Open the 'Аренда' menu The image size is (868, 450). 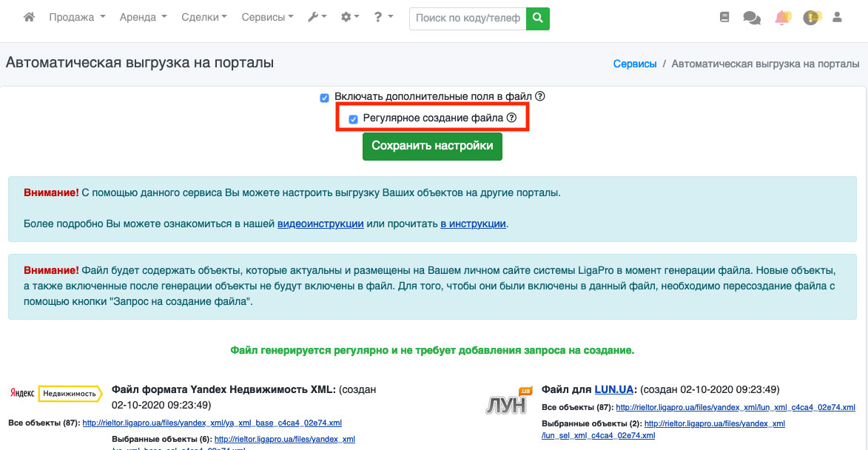pyautogui.click(x=143, y=18)
